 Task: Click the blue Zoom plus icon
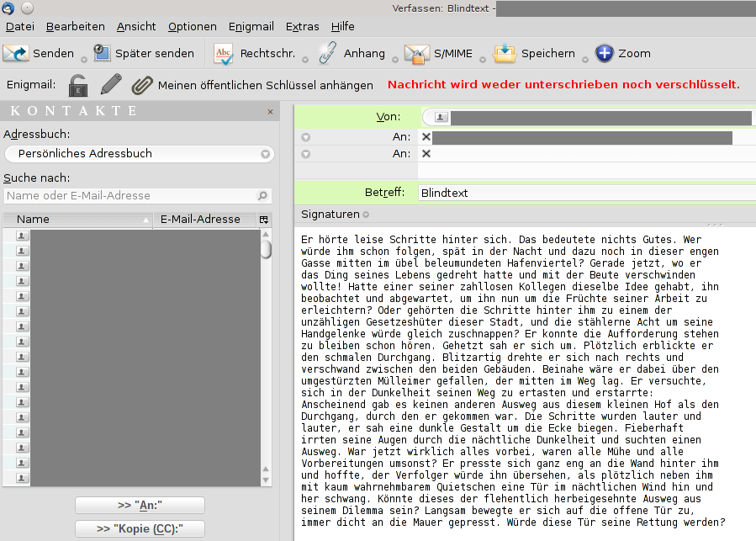click(604, 53)
